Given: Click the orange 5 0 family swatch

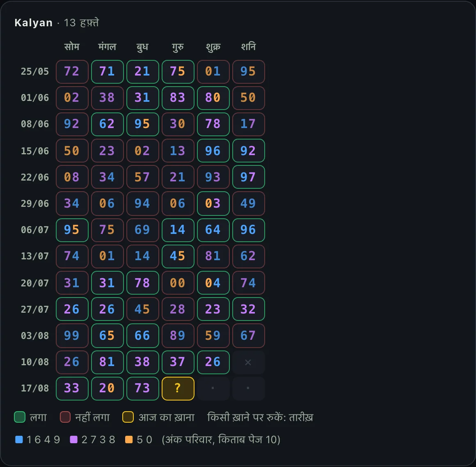Looking at the screenshot, I should [129, 440].
